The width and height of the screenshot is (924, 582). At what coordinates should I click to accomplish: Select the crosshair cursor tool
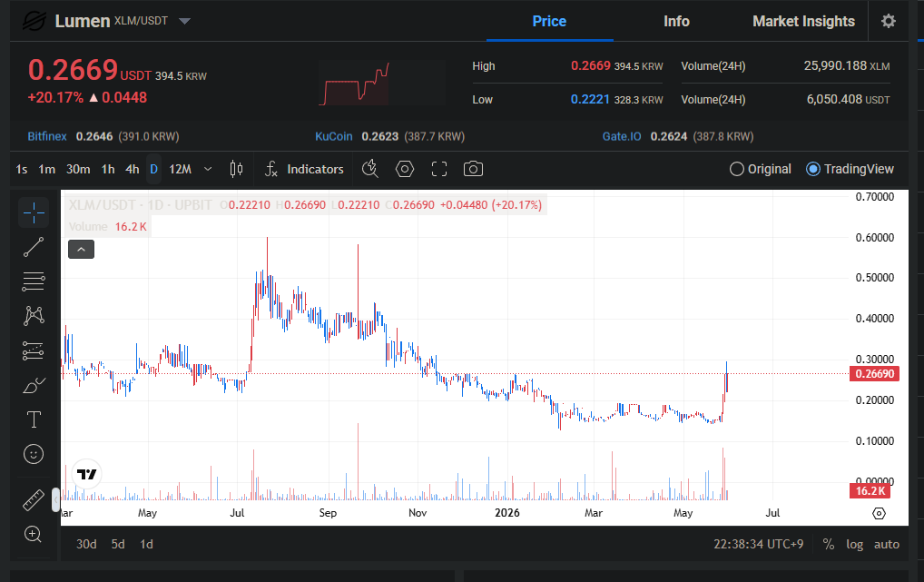coord(34,212)
